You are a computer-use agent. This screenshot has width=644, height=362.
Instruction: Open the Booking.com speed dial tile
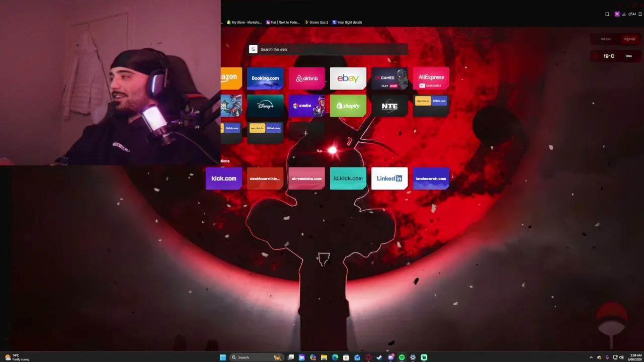(265, 78)
